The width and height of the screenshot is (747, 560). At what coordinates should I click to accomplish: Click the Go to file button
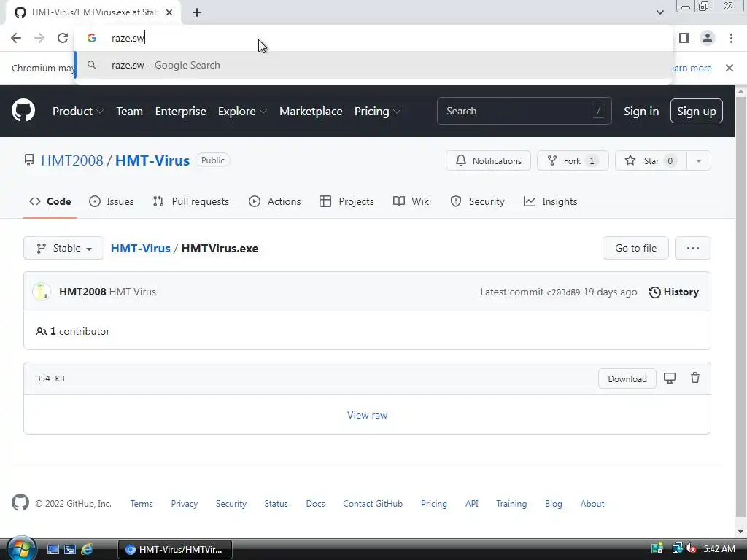[x=635, y=248]
